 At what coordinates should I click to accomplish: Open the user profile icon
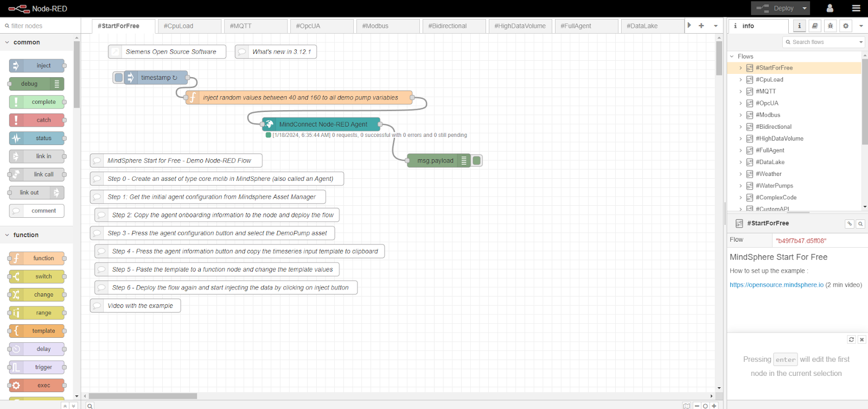(829, 8)
